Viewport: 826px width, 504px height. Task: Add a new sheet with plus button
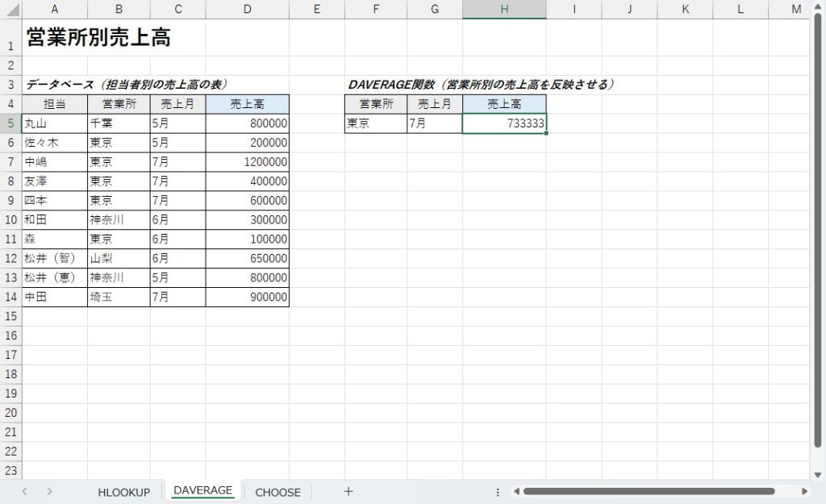pos(348,491)
